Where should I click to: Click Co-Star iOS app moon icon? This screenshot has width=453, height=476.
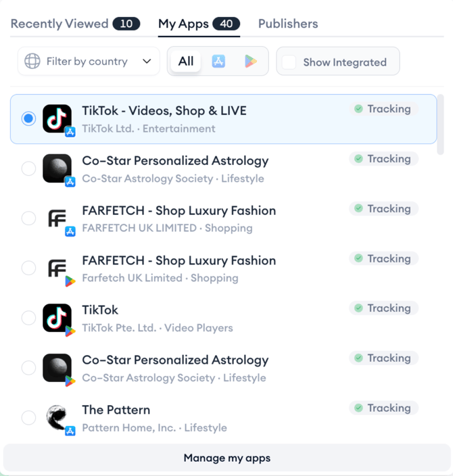pos(57,168)
